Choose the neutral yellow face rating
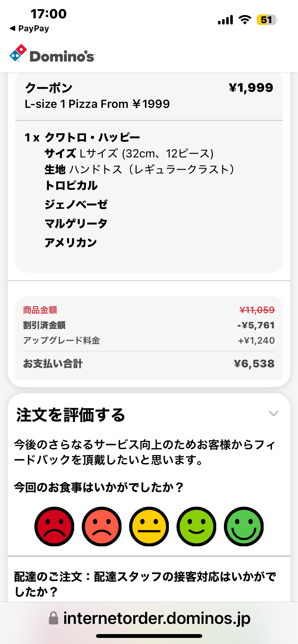The height and width of the screenshot is (644, 298). (149, 526)
